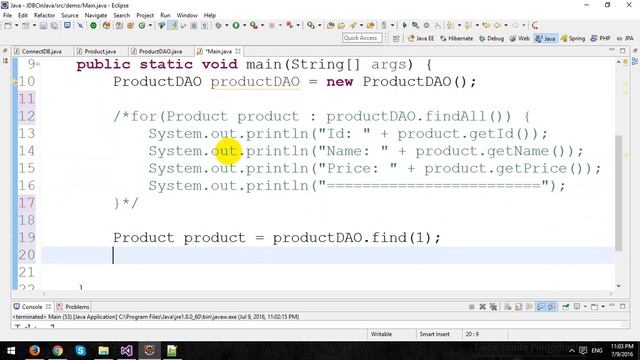
Task: Select the Problems view tab
Action: click(x=73, y=307)
